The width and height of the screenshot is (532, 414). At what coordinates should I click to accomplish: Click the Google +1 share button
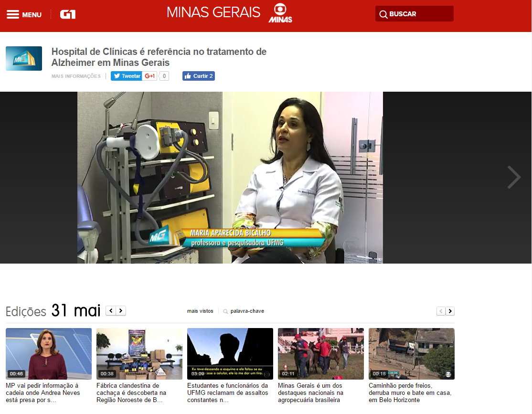coord(149,76)
